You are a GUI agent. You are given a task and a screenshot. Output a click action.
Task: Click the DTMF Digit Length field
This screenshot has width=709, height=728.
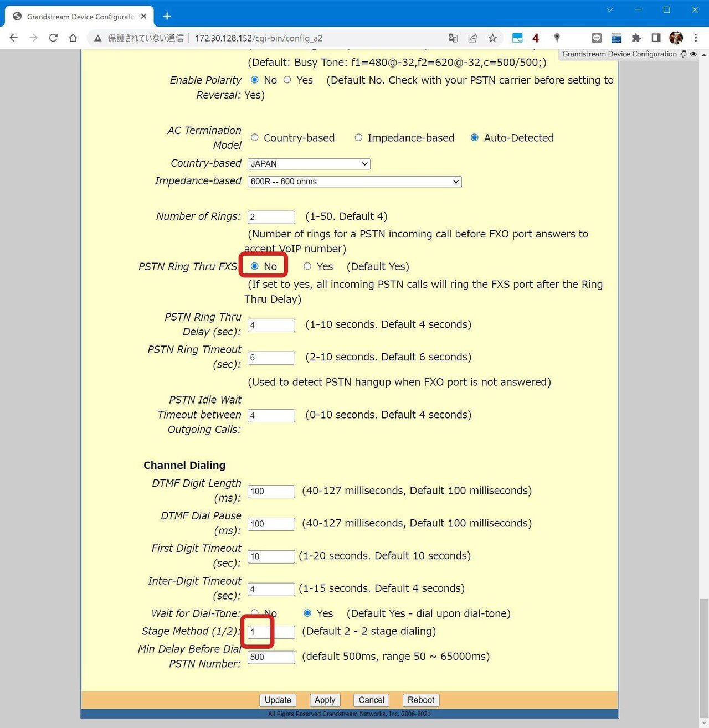(271, 491)
